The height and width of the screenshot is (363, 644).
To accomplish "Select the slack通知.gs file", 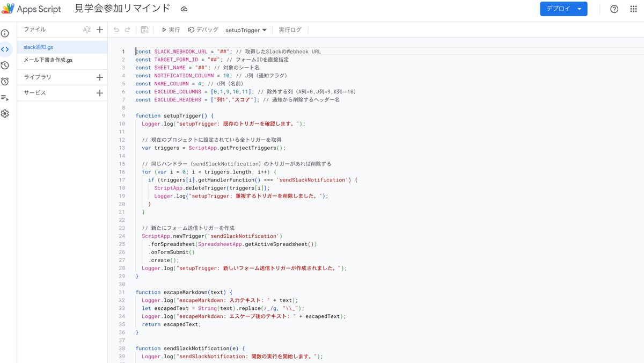I will tap(62, 47).
